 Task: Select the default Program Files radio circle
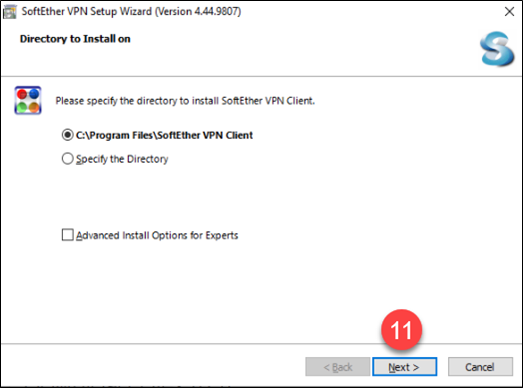[x=67, y=135]
